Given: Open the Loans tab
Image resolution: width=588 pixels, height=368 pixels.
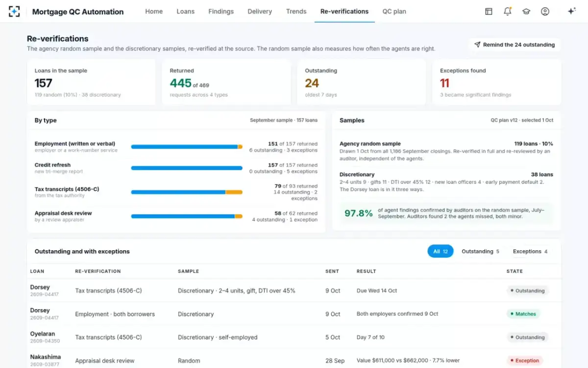Looking at the screenshot, I should click(x=186, y=11).
